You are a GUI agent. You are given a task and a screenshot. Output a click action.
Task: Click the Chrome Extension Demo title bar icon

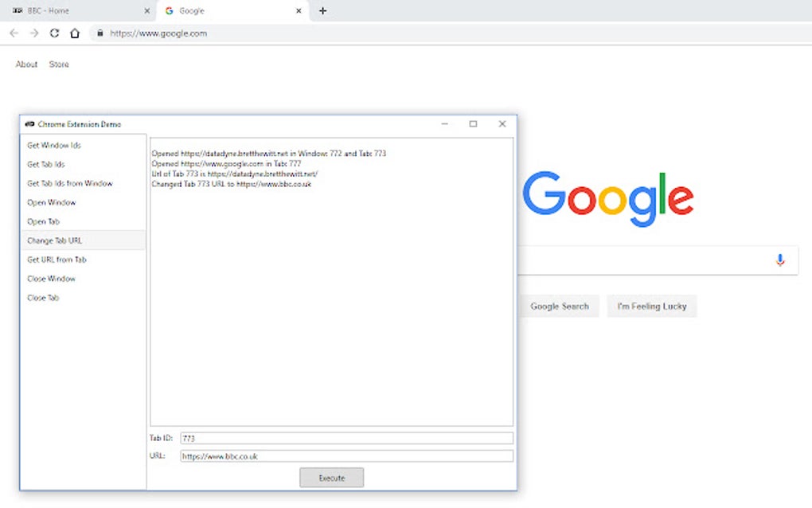point(30,124)
